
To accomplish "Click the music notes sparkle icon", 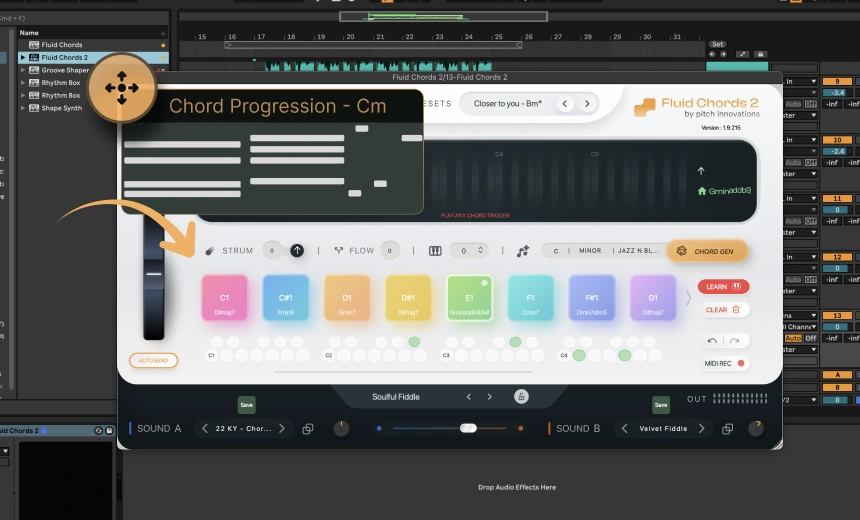I will coord(523,251).
